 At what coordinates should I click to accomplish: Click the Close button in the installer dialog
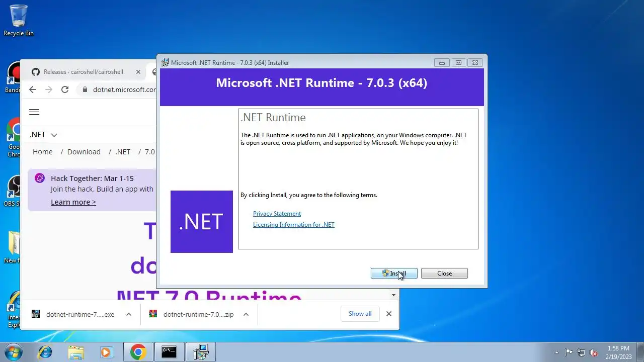(x=444, y=273)
